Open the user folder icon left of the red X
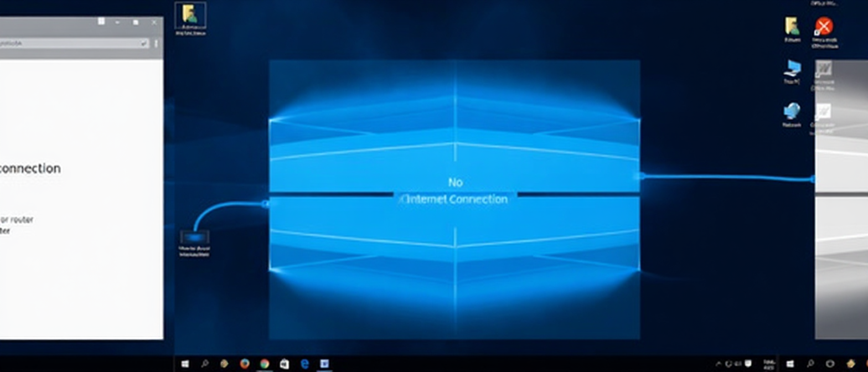 (x=792, y=26)
